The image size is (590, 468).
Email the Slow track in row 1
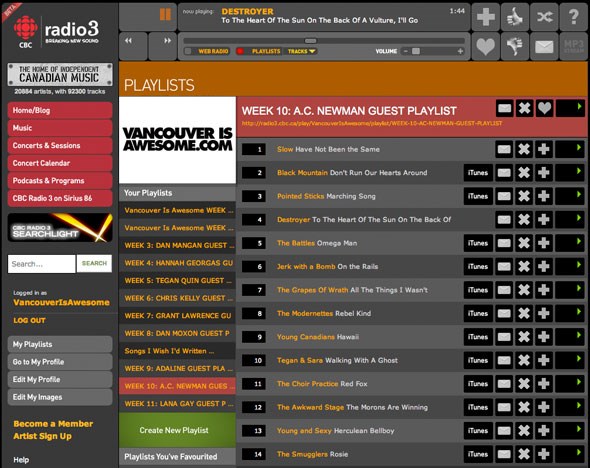[504, 149]
